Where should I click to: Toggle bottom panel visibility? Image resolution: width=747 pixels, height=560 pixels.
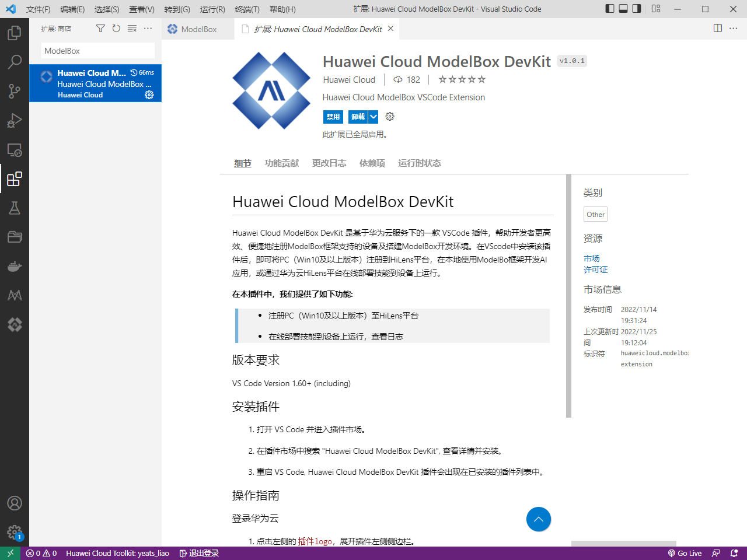623,9
